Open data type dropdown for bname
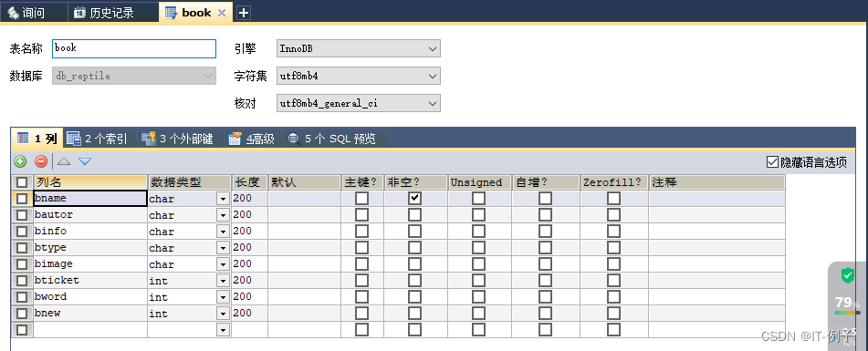The height and width of the screenshot is (351, 868). click(x=223, y=199)
